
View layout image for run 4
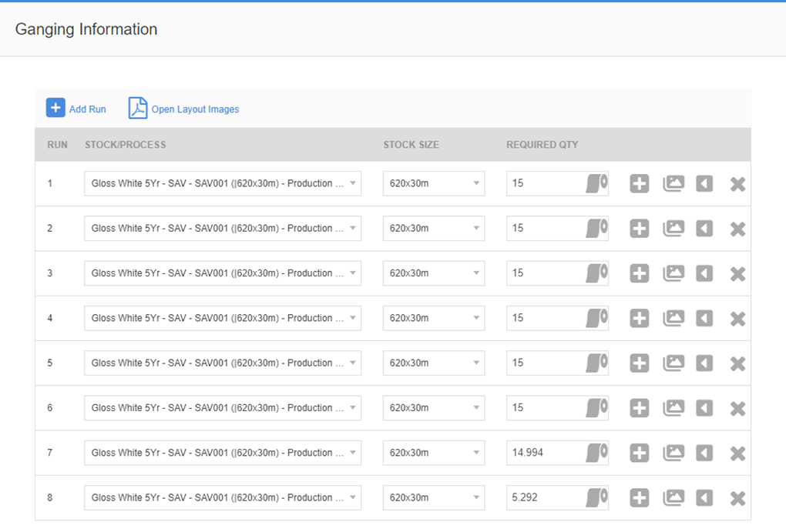point(673,319)
